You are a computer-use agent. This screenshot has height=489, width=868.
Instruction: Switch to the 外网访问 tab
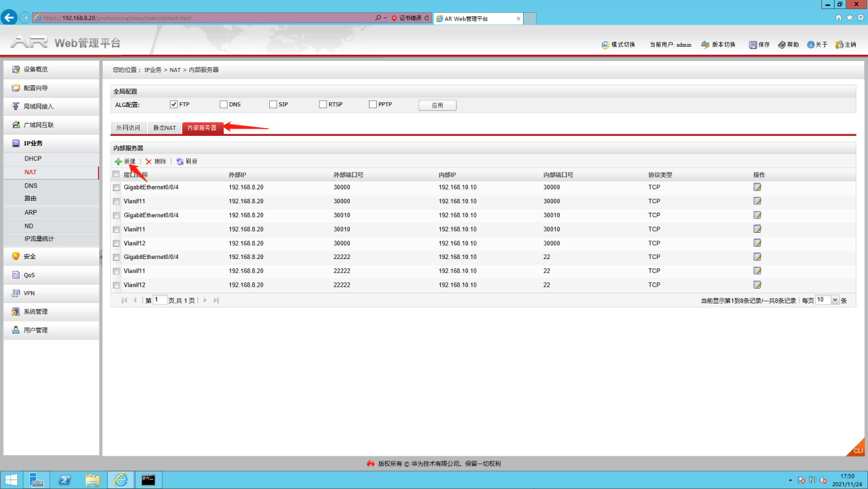point(129,128)
